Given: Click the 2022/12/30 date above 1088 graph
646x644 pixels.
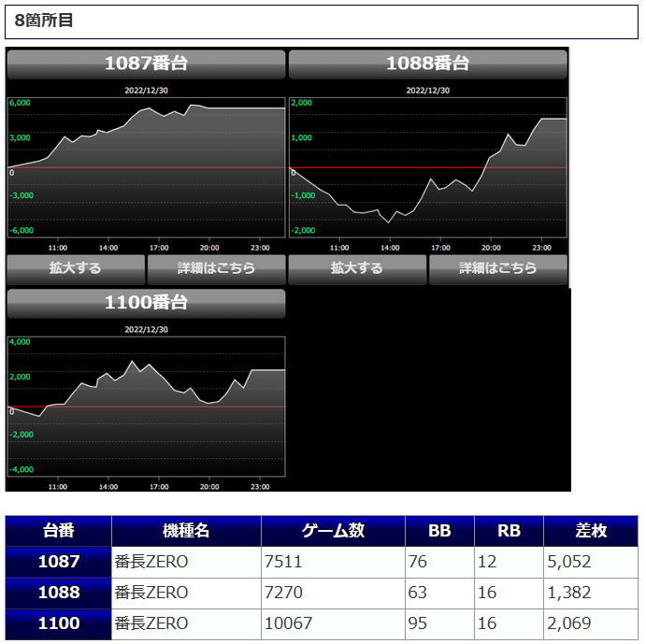Looking at the screenshot, I should pyautogui.click(x=428, y=91).
